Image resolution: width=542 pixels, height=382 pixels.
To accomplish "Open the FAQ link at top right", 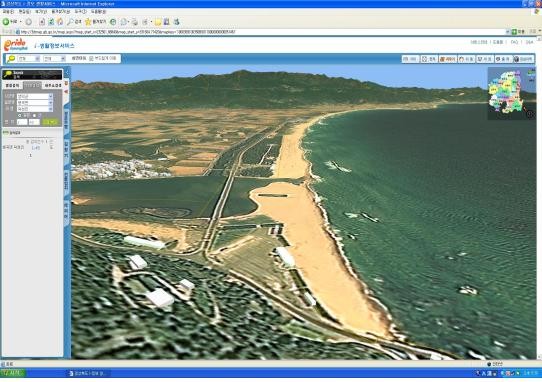I will [514, 42].
